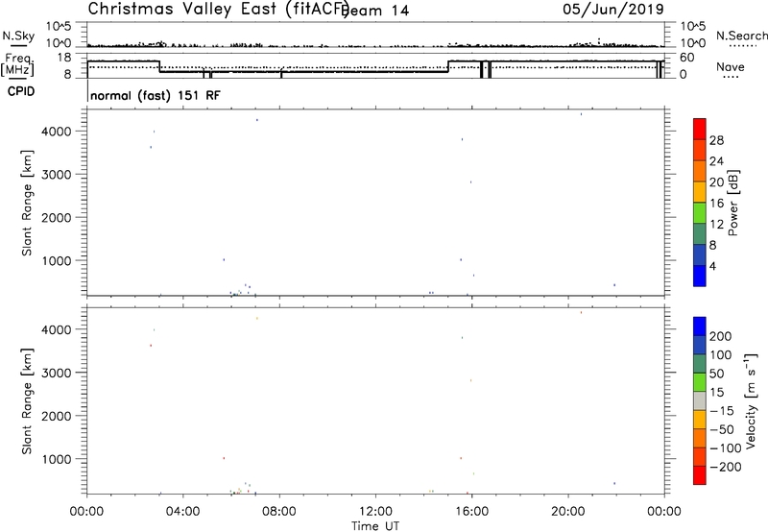The width and height of the screenshot is (768, 532).
Task: Pick the light green 15–50 Velocity segment
Action: point(700,382)
